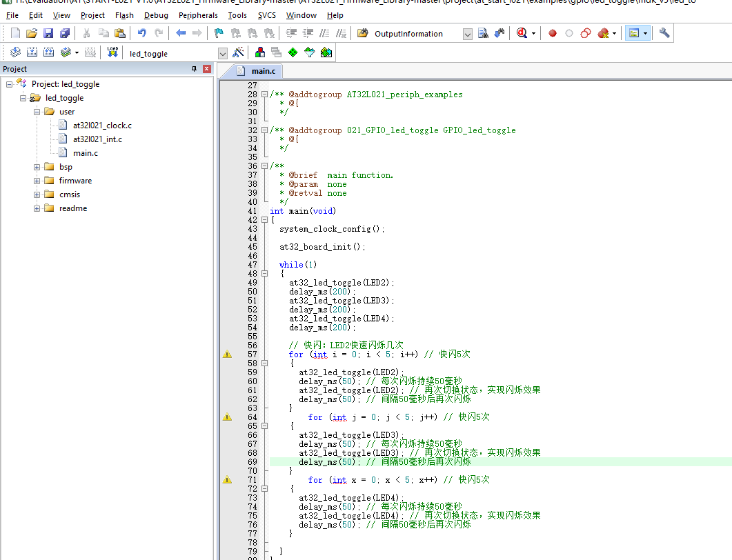Open the dropdown arrow beside the Window layout button
Screen dimensions: 732x560
coord(646,34)
